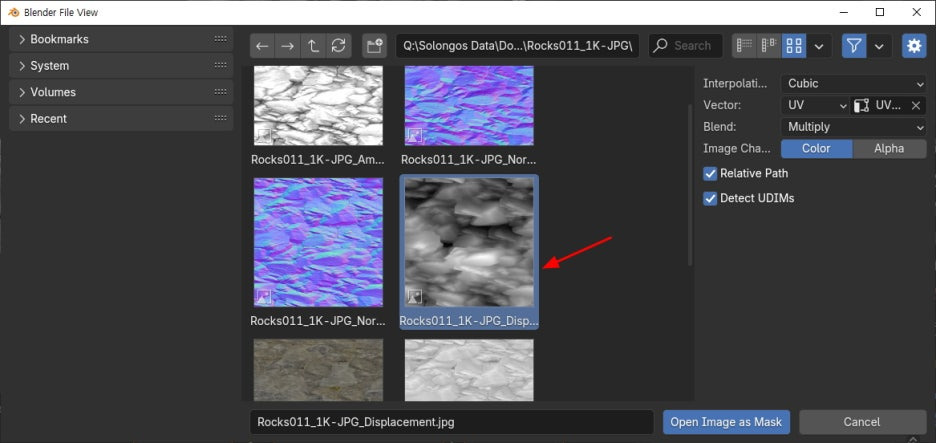Open the Blend dropdown set to Multiply
936x443 pixels.
(854, 127)
